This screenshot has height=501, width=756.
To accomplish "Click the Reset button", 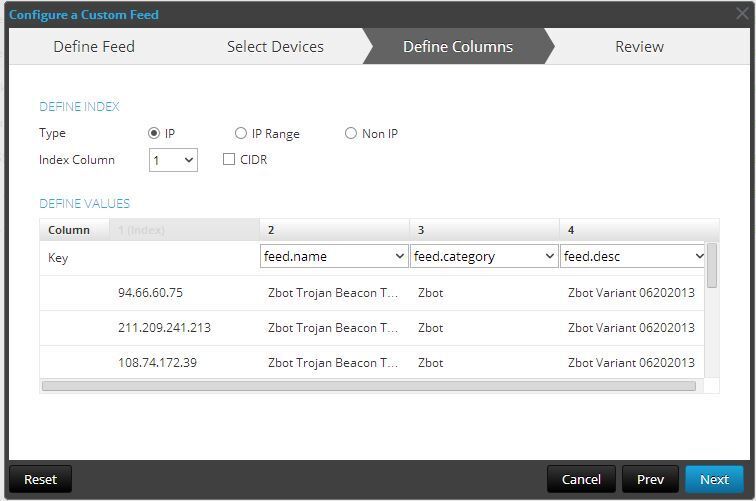I will click(x=40, y=479).
